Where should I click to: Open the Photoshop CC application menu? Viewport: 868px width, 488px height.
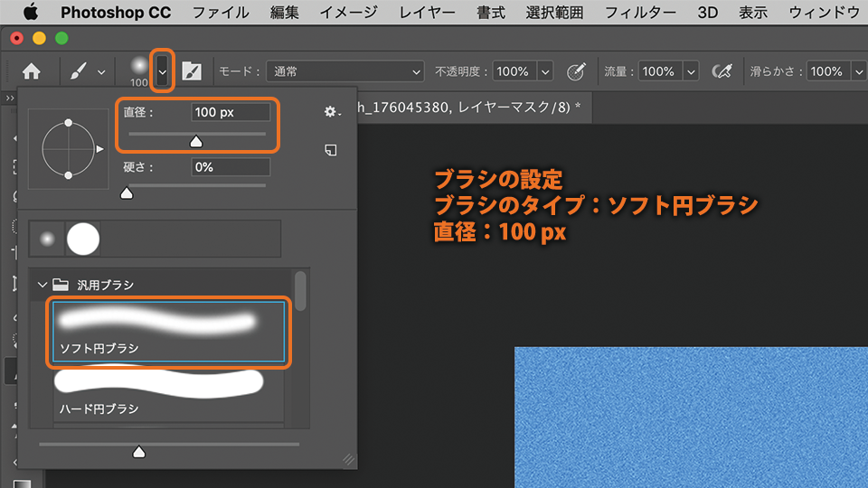[x=116, y=12]
